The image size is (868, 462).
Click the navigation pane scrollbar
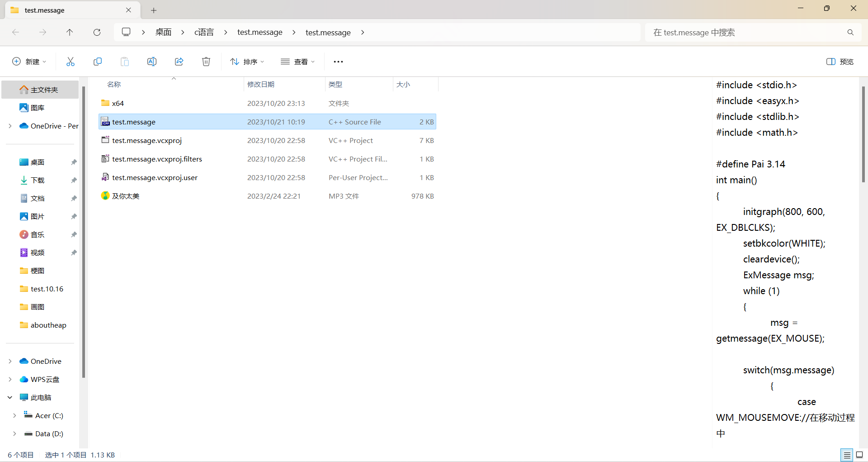coord(84,232)
